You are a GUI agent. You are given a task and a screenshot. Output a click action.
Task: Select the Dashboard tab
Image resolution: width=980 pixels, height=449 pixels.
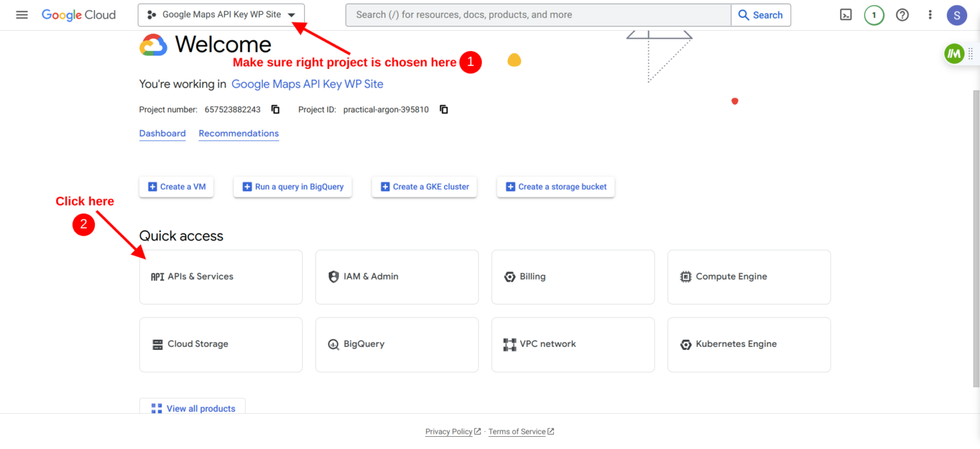click(162, 133)
